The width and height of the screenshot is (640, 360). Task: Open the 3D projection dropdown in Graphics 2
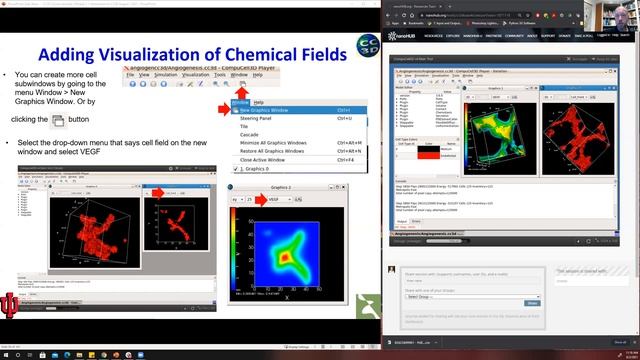pos(549,97)
